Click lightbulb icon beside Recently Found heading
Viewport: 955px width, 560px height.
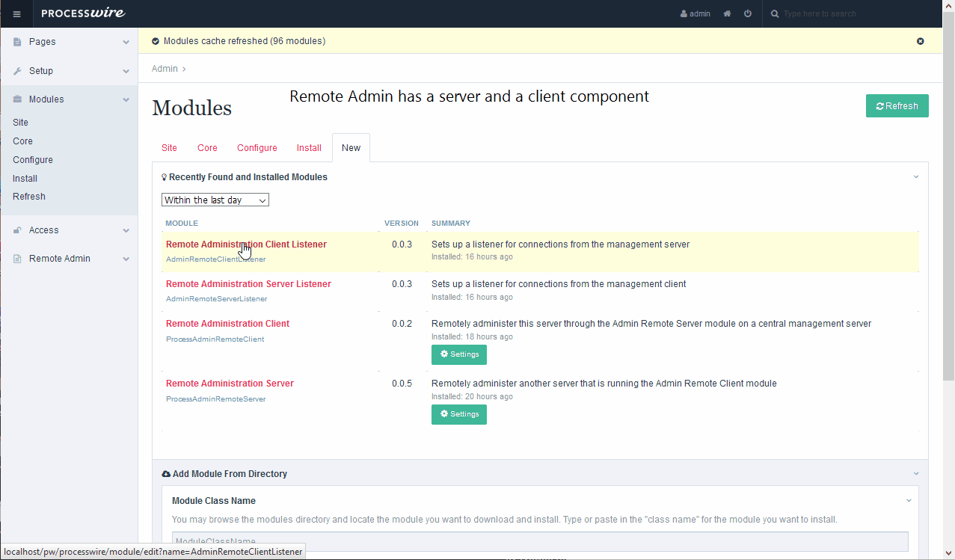(165, 178)
